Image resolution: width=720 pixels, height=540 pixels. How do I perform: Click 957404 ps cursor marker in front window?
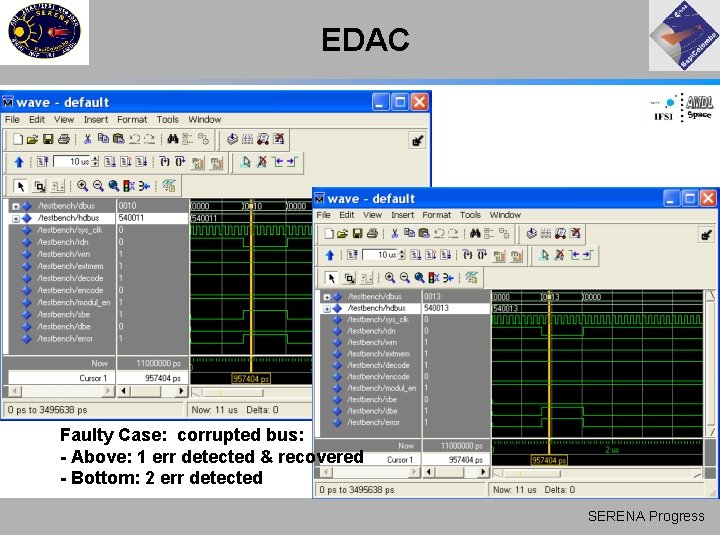coord(549,460)
